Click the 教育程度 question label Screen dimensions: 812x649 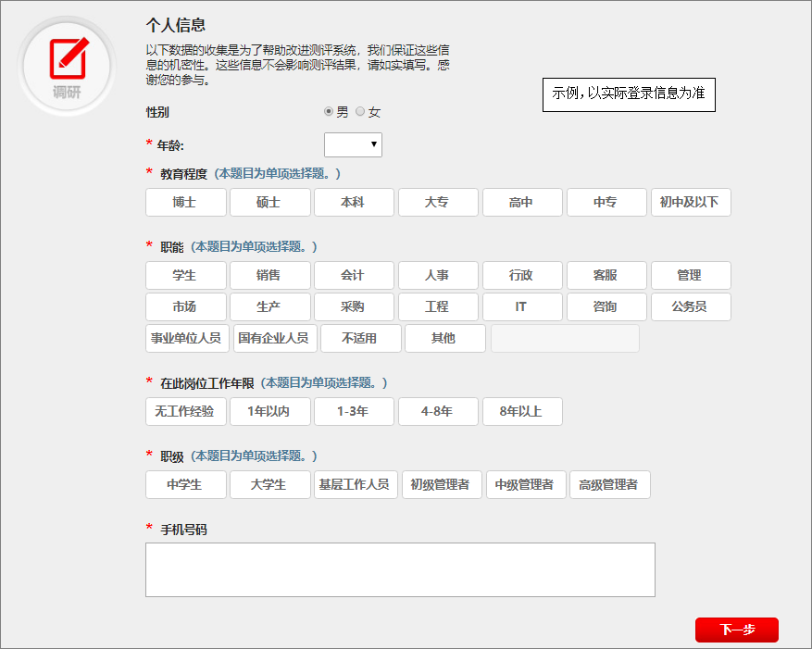(183, 173)
